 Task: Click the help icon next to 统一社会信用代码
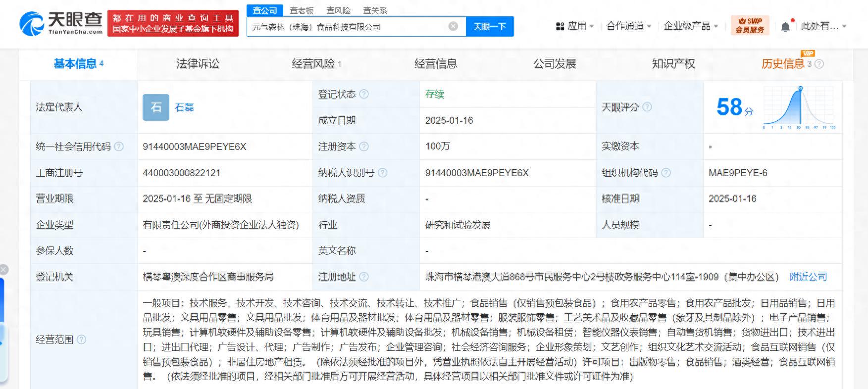(119, 146)
